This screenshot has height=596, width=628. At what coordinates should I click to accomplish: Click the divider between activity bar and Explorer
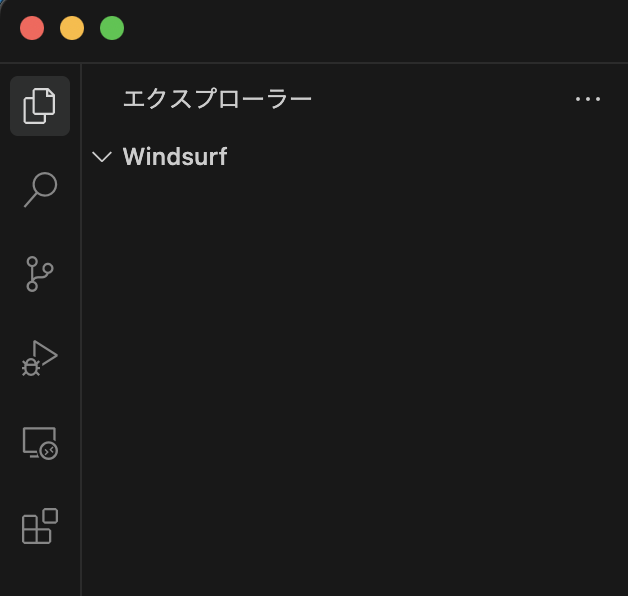tap(81, 329)
